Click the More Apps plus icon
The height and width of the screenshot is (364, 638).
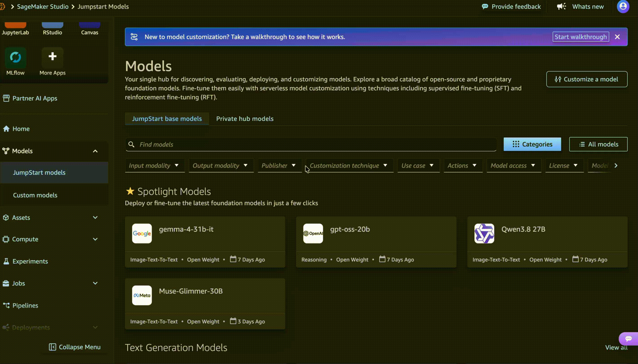tap(52, 57)
